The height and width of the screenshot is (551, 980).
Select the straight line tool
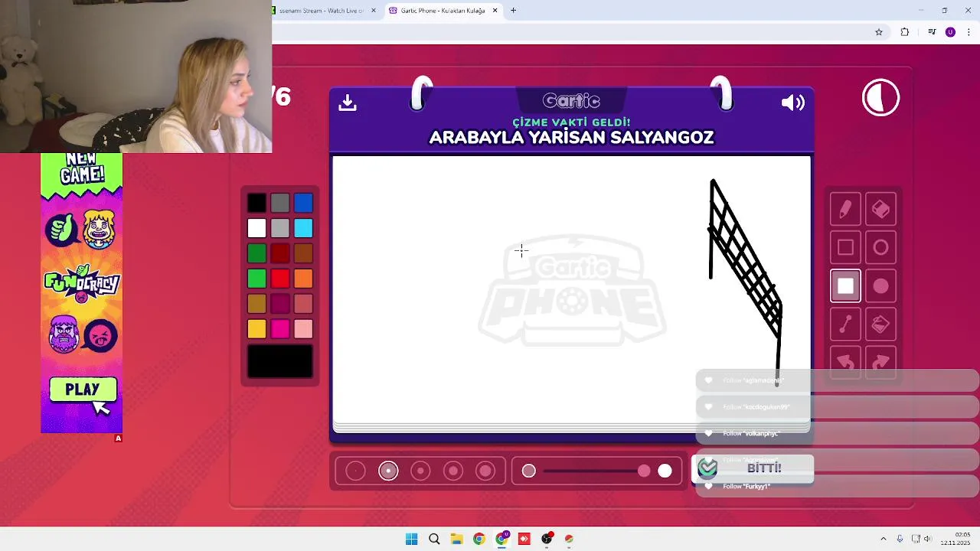845,324
